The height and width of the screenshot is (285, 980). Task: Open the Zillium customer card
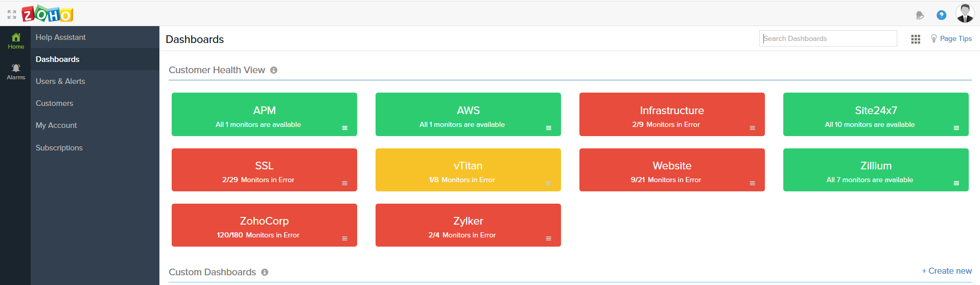(x=876, y=170)
